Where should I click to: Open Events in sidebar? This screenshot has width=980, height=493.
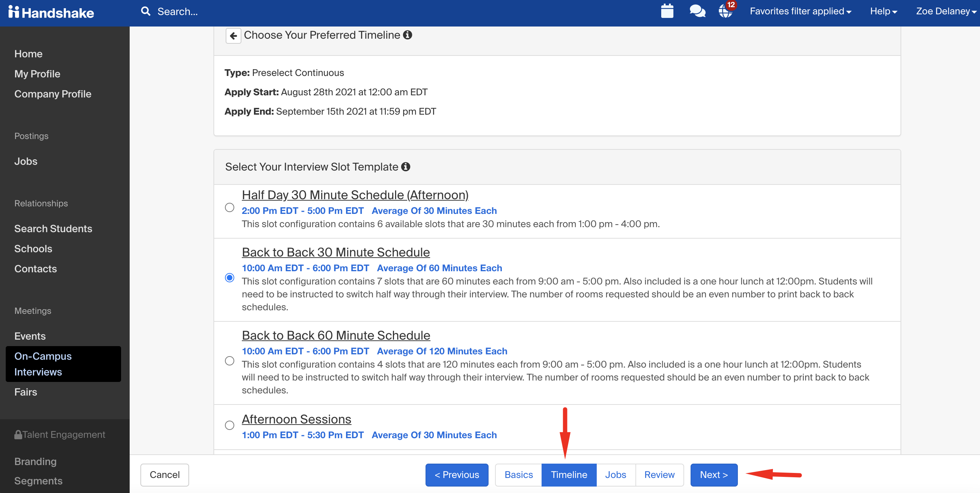coord(30,336)
